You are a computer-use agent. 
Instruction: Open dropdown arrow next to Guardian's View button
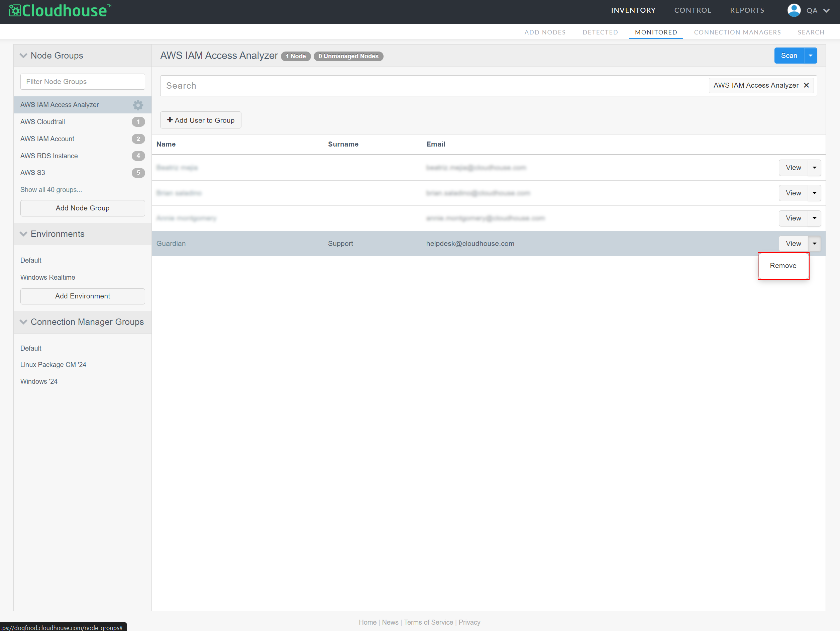tap(814, 244)
